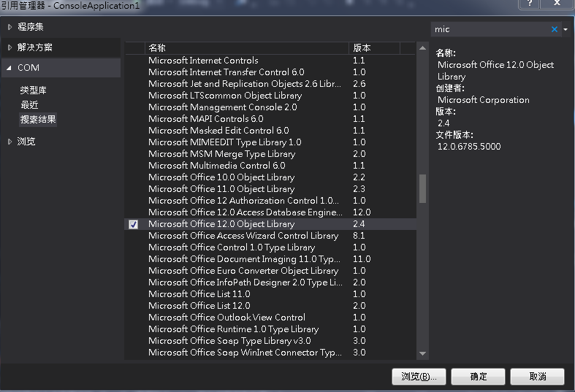Select 最近 under COM
Viewport: 575px width, 392px height.
29,105
